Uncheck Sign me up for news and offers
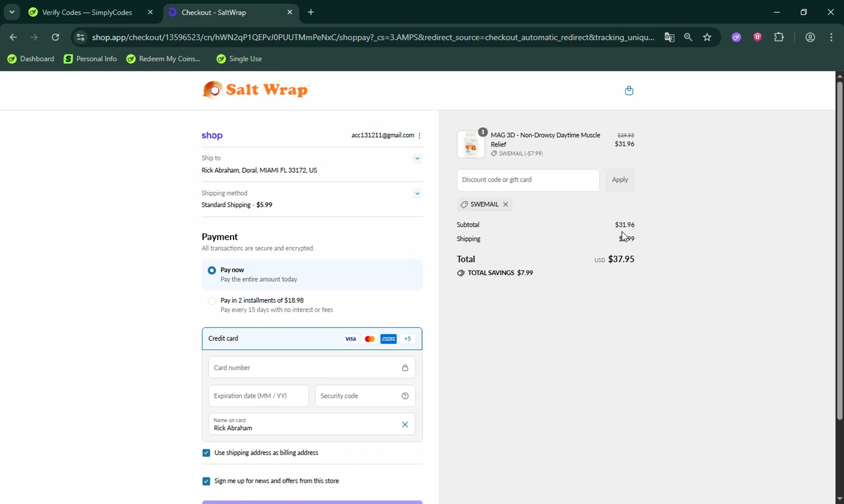This screenshot has height=504, width=844. point(206,481)
